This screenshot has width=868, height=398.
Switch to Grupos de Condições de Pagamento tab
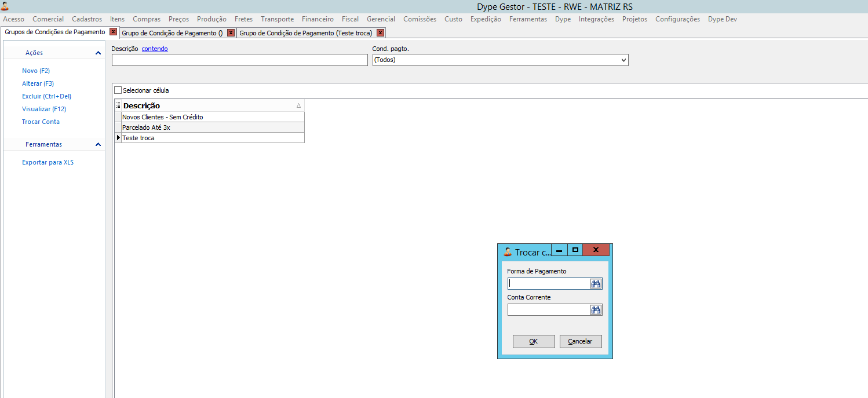(55, 32)
